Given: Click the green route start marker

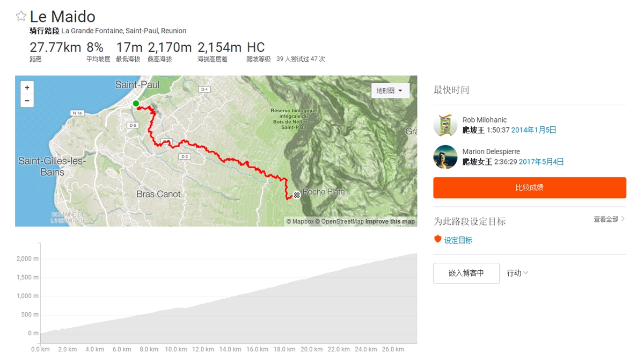Looking at the screenshot, I should (x=136, y=104).
